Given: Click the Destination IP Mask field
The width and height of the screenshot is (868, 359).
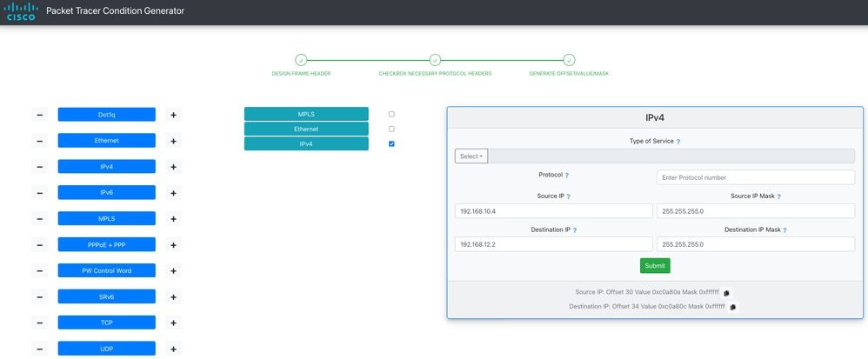Looking at the screenshot, I should [x=756, y=244].
